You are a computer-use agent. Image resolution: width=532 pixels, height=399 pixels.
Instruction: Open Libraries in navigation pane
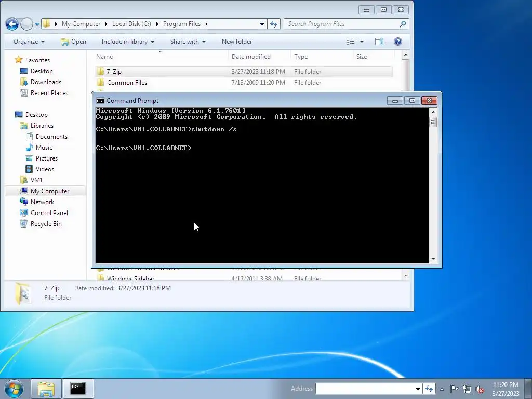tap(37, 126)
